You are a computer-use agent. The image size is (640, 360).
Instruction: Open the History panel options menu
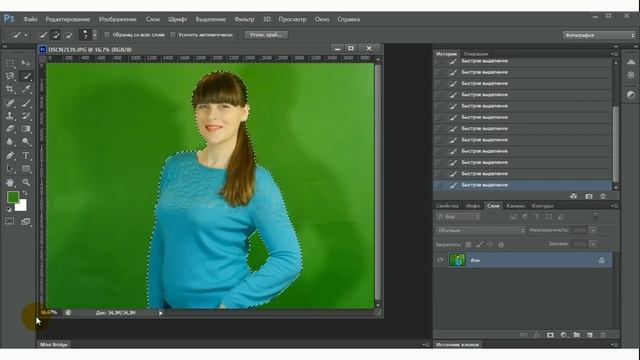[x=614, y=54]
